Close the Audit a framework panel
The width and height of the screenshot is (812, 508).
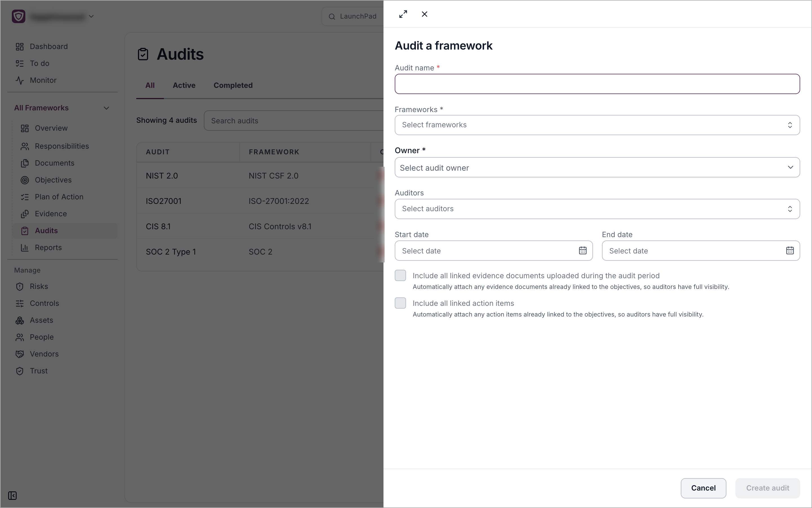(424, 14)
